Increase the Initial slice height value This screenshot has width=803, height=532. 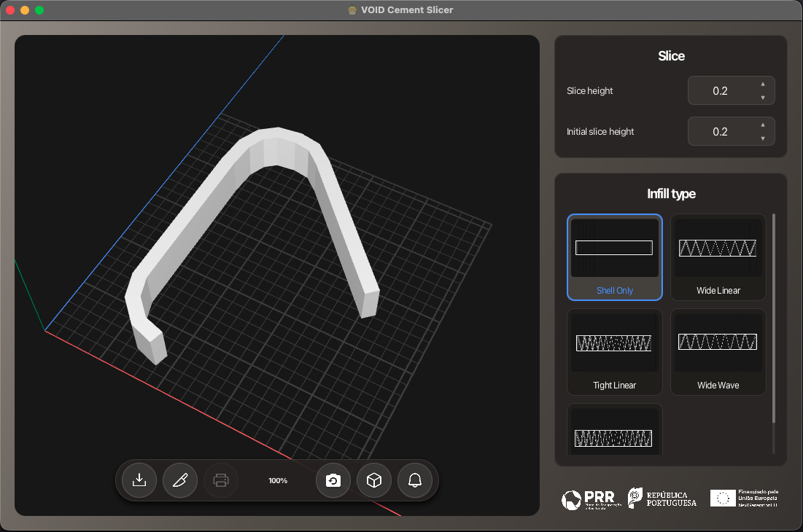[x=763, y=125]
